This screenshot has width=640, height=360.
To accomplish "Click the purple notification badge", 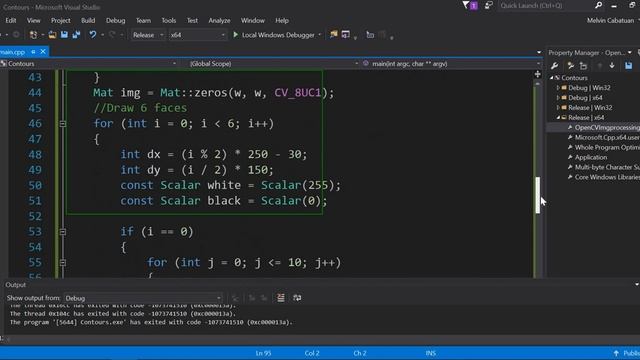I will tap(473, 6).
